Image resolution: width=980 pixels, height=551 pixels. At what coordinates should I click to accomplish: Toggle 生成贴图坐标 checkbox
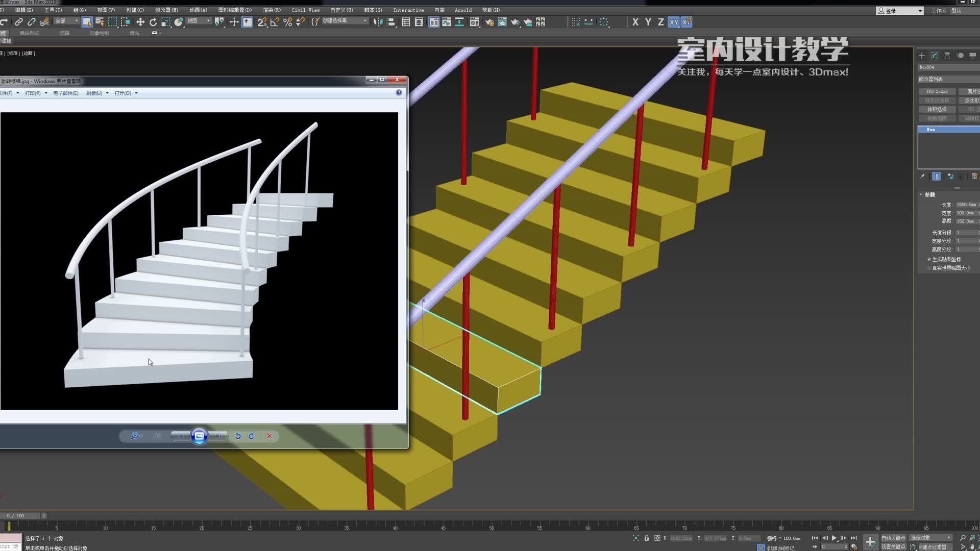pos(929,259)
